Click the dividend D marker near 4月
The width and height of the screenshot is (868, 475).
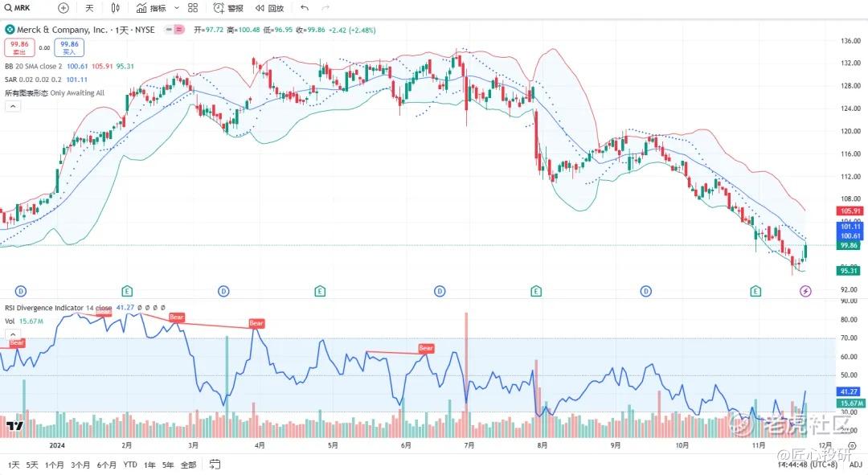pyautogui.click(x=223, y=291)
